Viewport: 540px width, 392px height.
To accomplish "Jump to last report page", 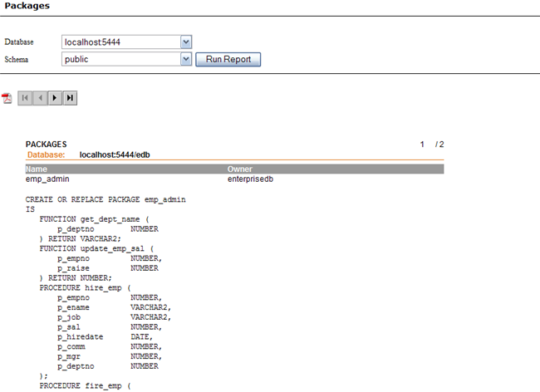I will tap(70, 98).
